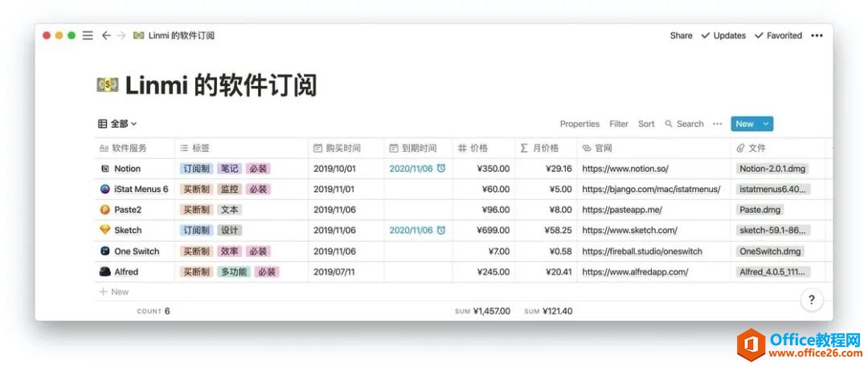The image size is (868, 367).
Task: Click the Alfred row name
Action: (x=126, y=271)
